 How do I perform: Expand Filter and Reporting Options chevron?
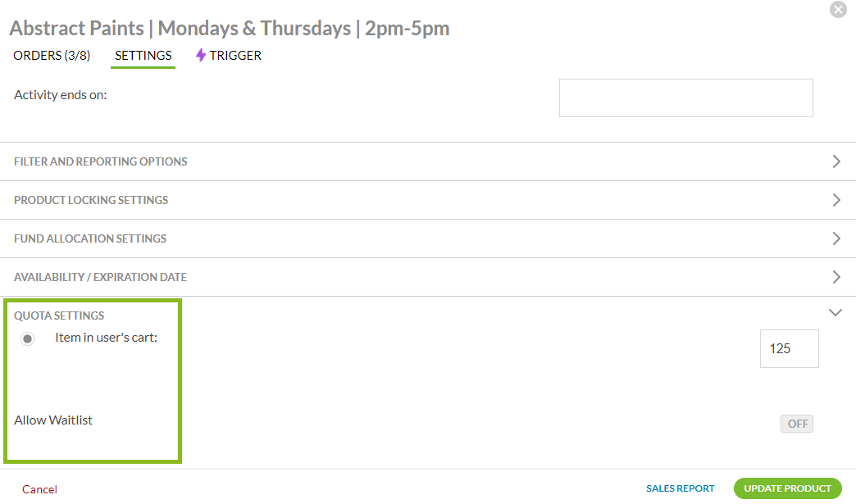(x=836, y=161)
